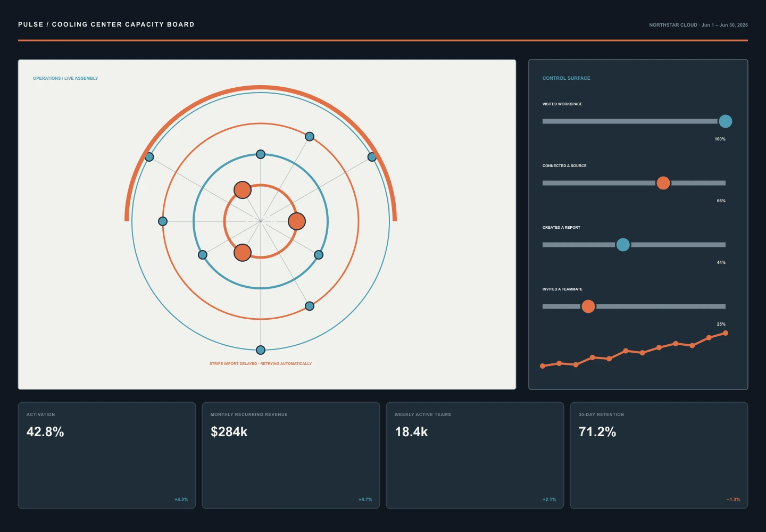Click the rightmost orange node on the innermost ring
The width and height of the screenshot is (766, 532).
coord(297,221)
